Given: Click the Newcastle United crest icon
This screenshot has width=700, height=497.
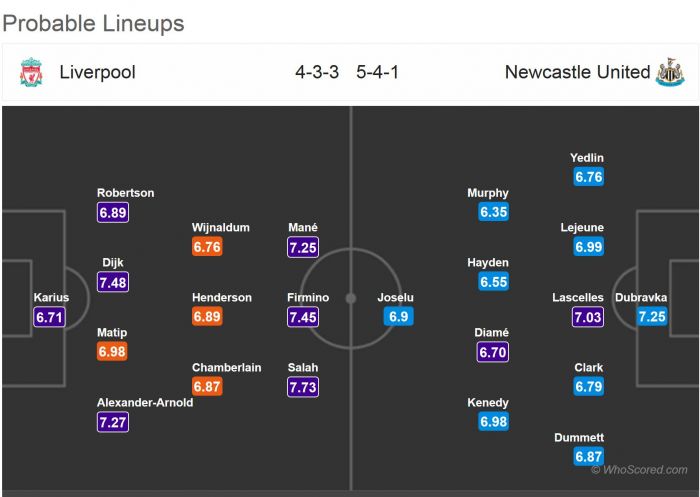Looking at the screenshot, I should (667, 72).
